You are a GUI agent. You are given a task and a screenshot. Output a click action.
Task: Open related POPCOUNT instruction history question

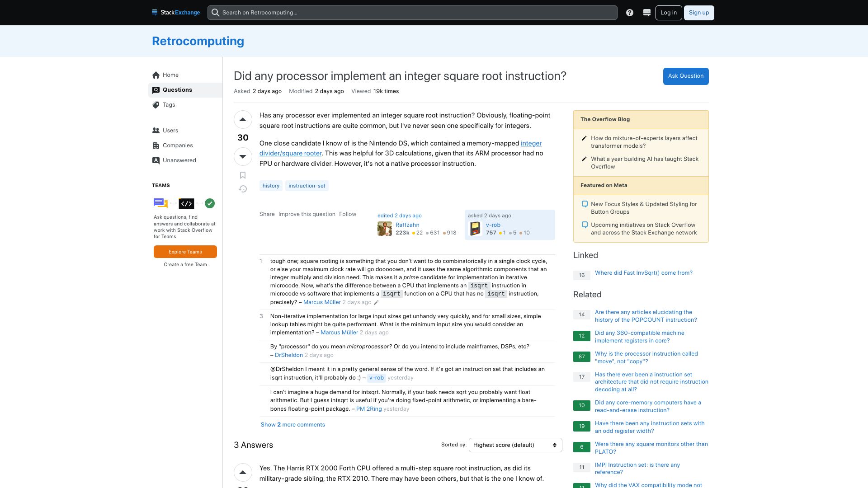(x=646, y=316)
